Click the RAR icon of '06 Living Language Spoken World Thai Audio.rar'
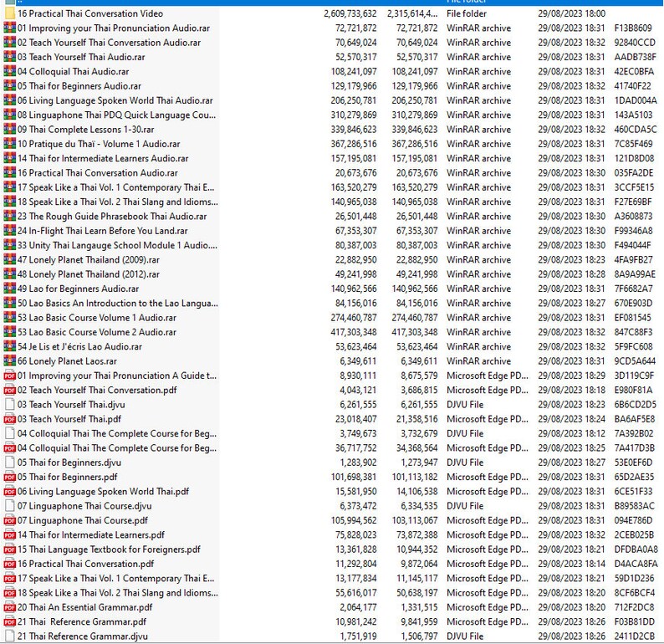The height and width of the screenshot is (644, 664). (x=10, y=100)
